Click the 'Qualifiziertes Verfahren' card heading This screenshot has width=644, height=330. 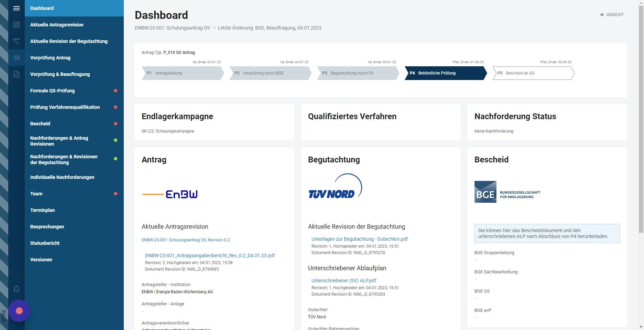tap(352, 116)
